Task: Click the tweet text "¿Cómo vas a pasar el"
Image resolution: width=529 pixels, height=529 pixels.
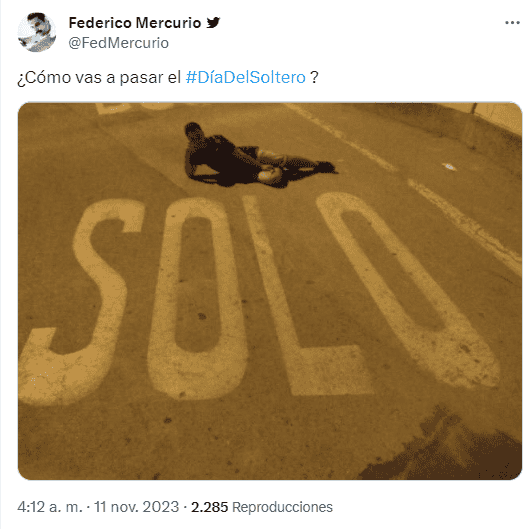Action: coord(99,77)
